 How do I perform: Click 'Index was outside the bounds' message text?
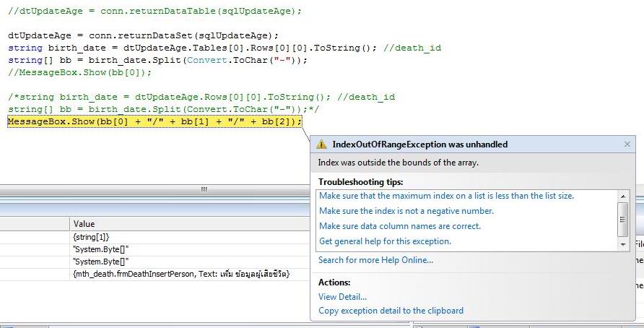click(x=399, y=163)
